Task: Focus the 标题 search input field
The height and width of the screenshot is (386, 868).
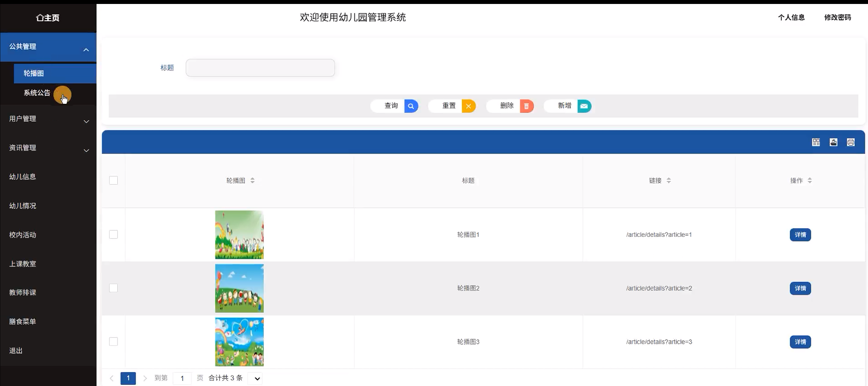Action: click(x=260, y=68)
